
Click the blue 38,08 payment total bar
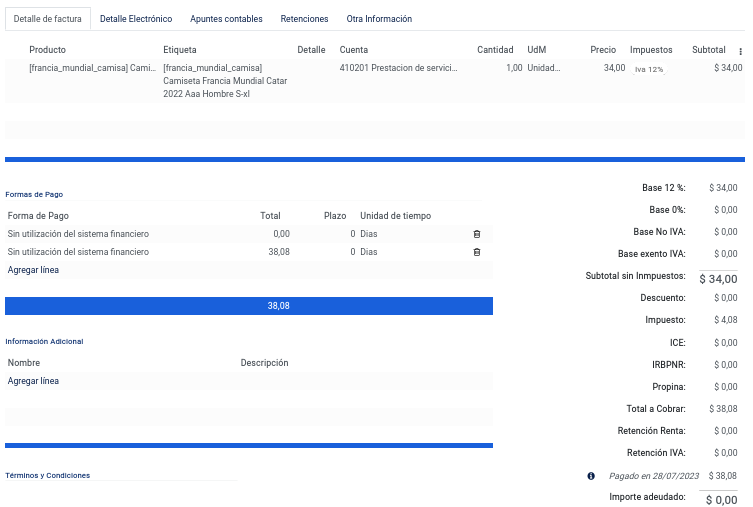(249, 306)
